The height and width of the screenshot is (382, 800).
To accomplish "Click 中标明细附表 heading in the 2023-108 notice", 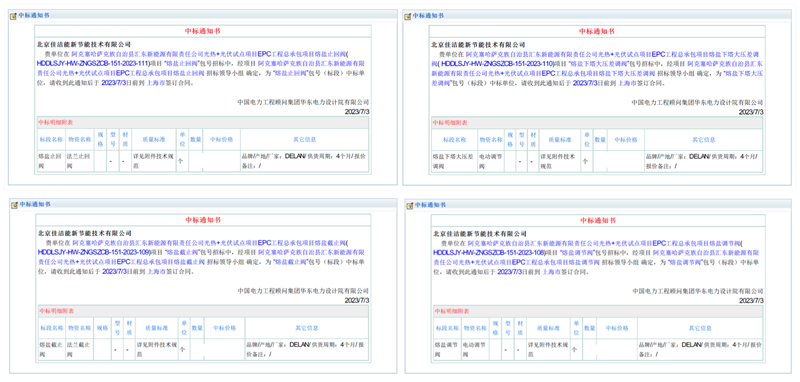I will click(452, 311).
